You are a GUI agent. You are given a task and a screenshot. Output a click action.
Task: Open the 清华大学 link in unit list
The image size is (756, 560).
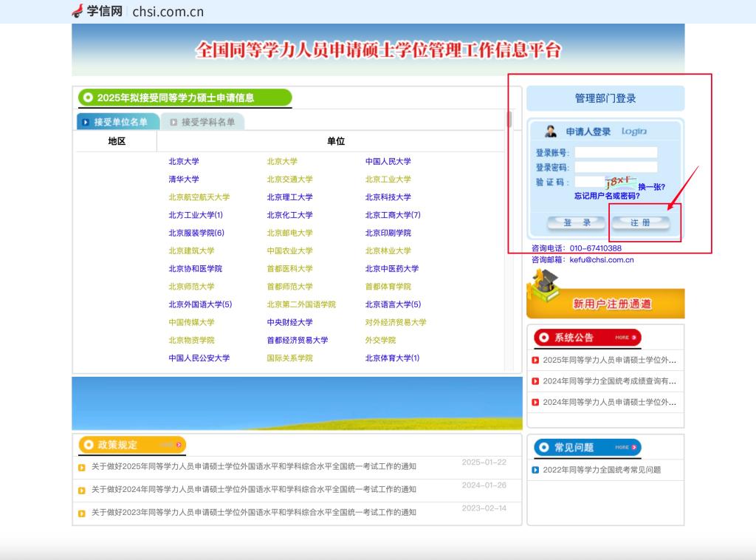184,180
